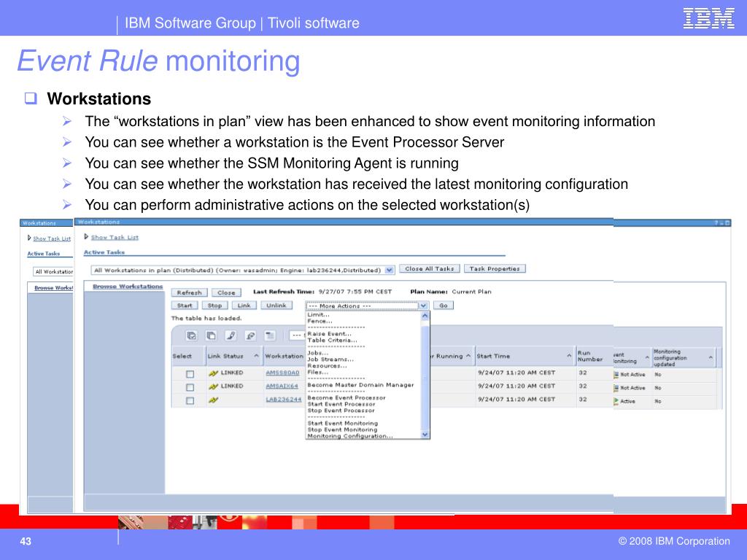Select checkbox for workstation AMSS80A0
Viewport: 747px width, 560px height.
tap(190, 374)
